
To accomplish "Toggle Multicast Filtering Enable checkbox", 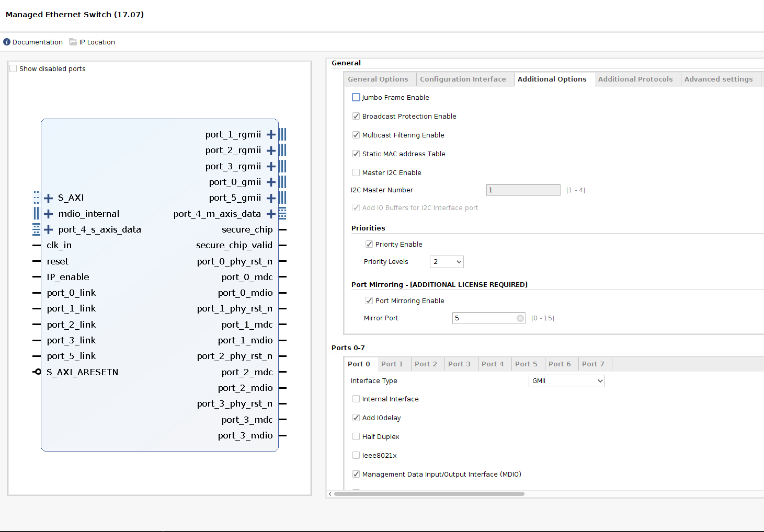I will coord(356,135).
